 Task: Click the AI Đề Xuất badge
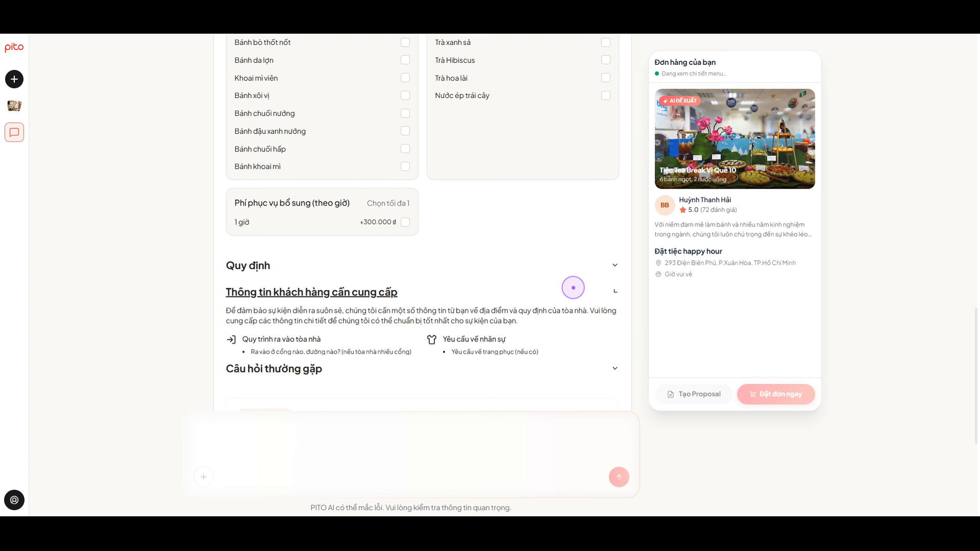[x=679, y=101]
